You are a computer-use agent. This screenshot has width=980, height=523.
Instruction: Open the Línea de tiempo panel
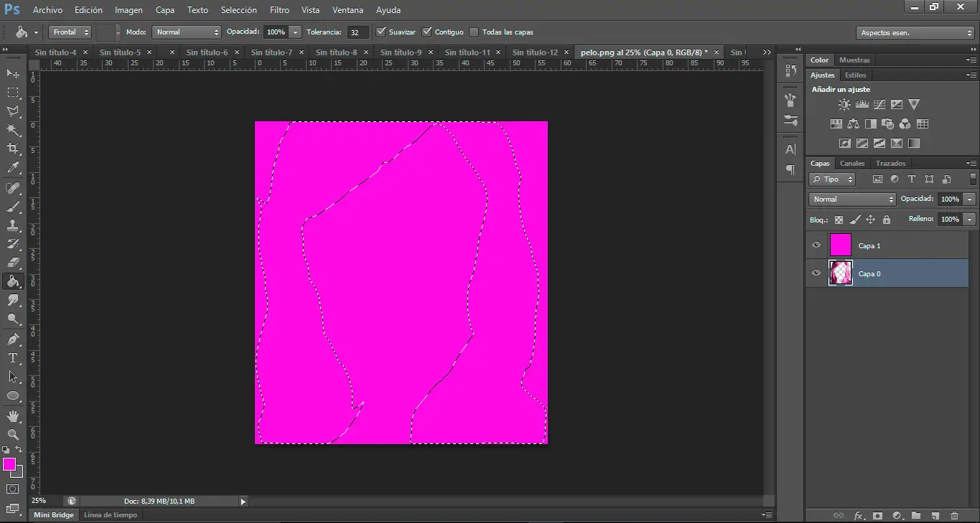point(111,515)
